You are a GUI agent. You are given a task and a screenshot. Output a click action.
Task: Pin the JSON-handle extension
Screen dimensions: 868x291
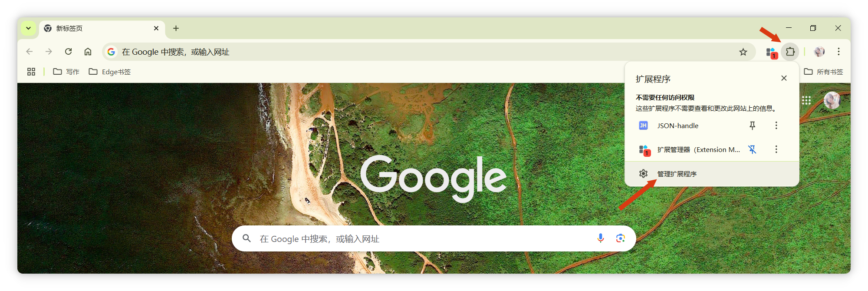pos(752,126)
